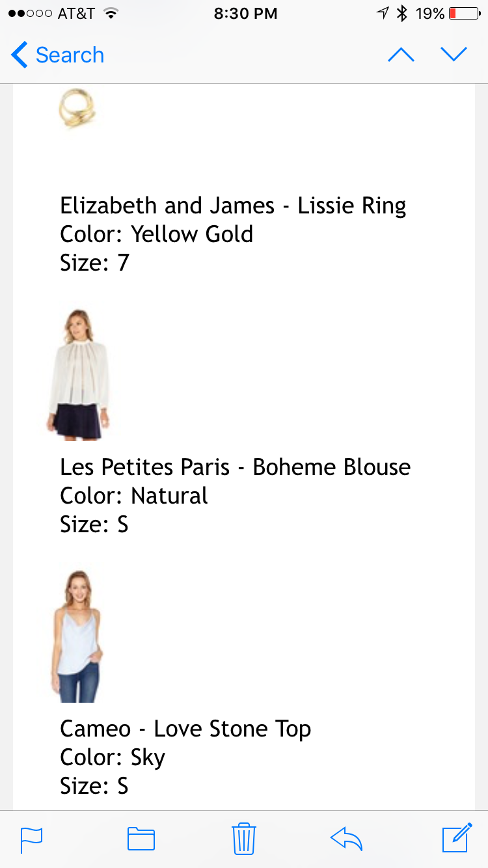488x868 pixels.
Task: Delete email with trash icon
Action: coord(243,838)
